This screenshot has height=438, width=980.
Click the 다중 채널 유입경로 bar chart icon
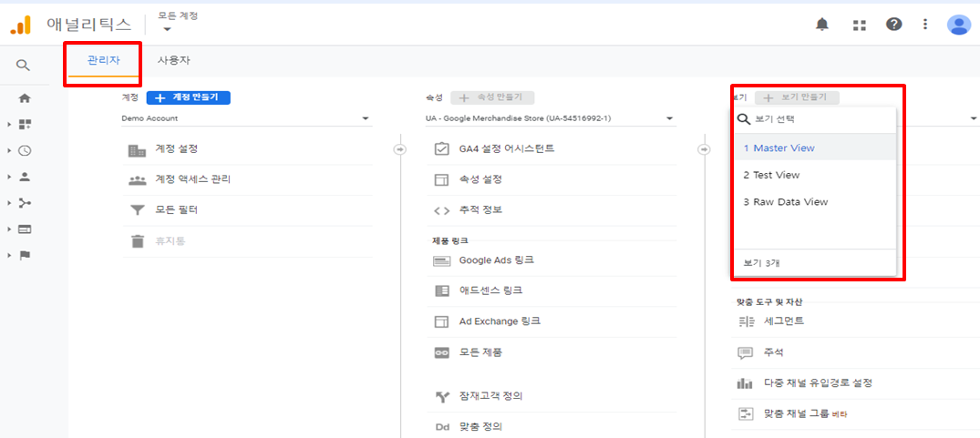(745, 383)
